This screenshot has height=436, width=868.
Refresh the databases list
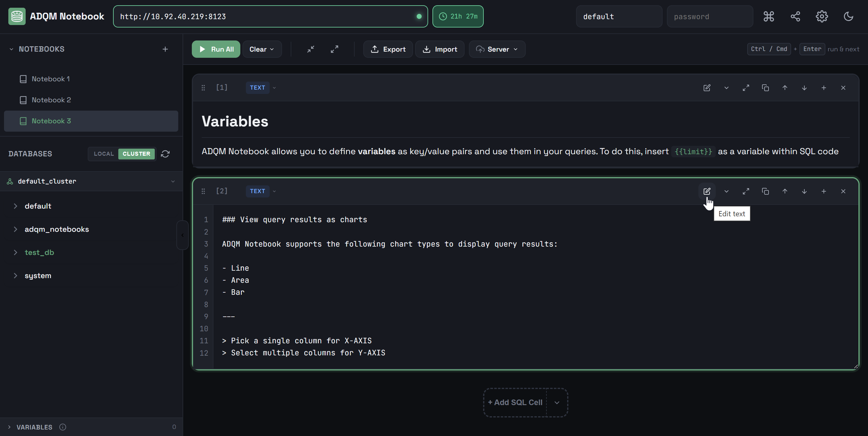pyautogui.click(x=165, y=154)
